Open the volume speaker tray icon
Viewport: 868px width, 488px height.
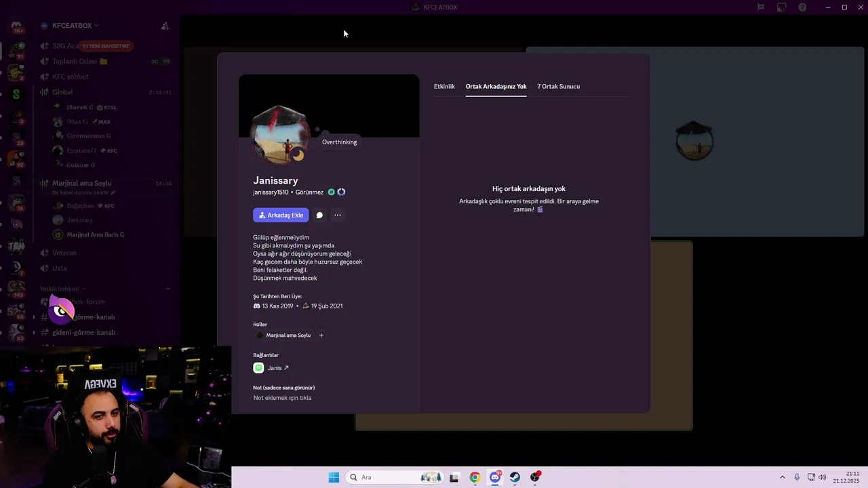point(823,477)
